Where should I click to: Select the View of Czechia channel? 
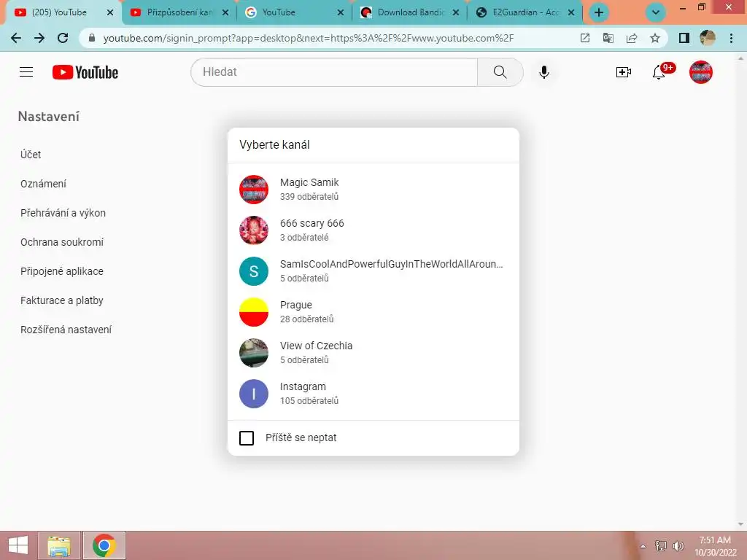point(373,353)
